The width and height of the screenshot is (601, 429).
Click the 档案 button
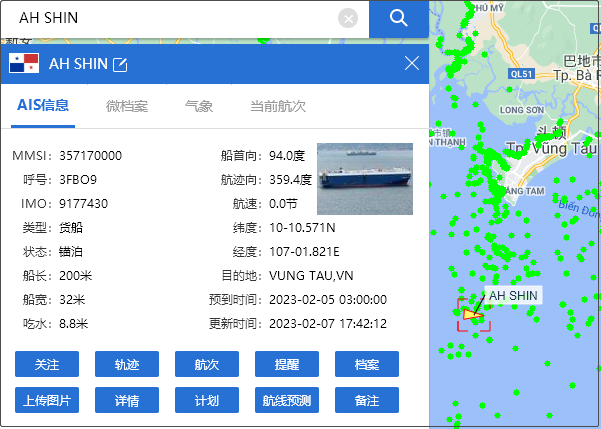367,364
